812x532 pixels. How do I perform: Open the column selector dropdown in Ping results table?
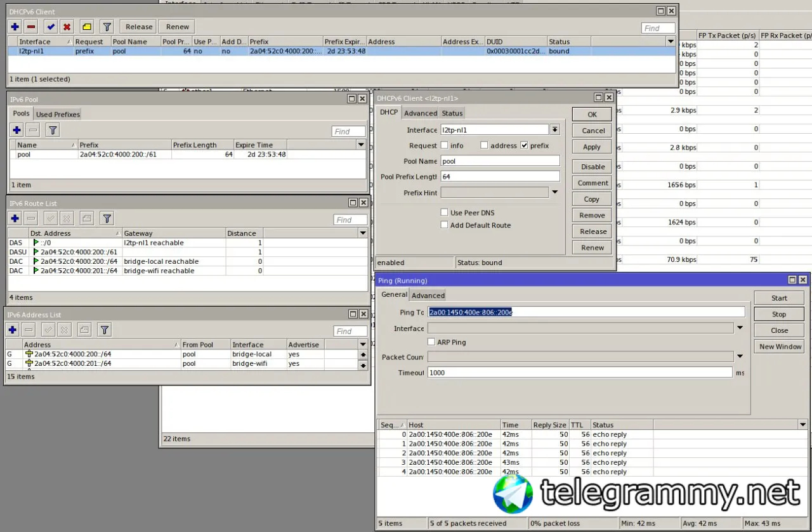click(803, 425)
